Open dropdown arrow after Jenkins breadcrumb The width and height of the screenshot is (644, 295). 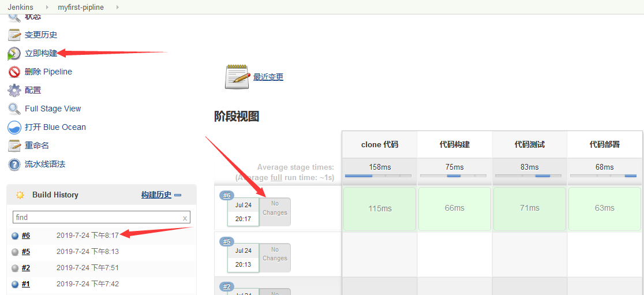coord(47,7)
